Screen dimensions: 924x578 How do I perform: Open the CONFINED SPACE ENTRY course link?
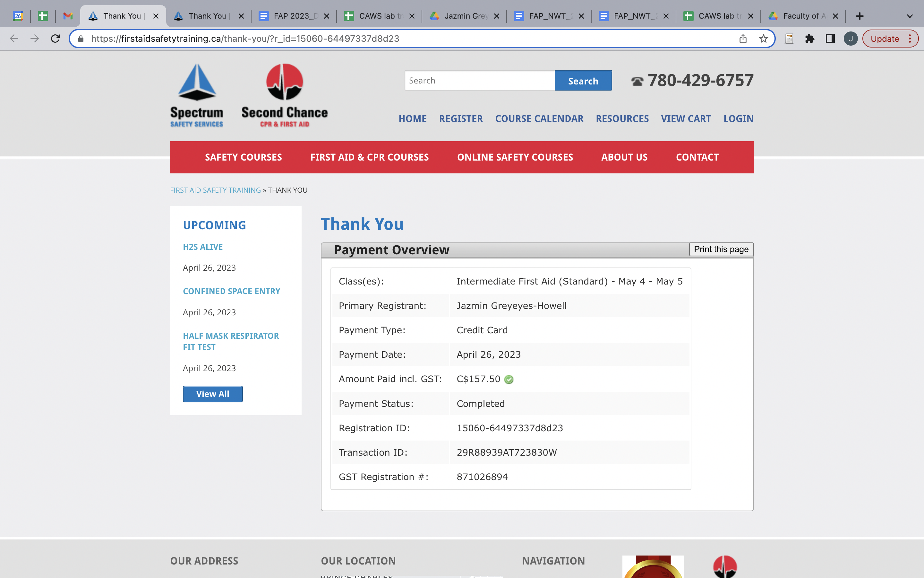(x=231, y=291)
